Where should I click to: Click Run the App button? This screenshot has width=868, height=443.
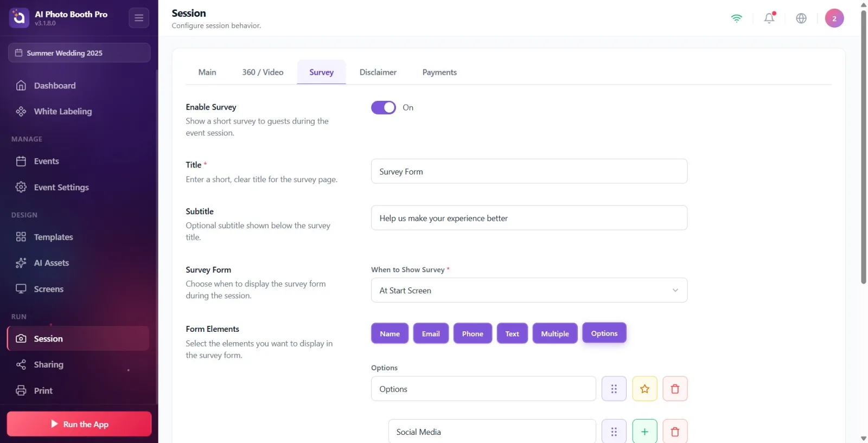(x=79, y=424)
